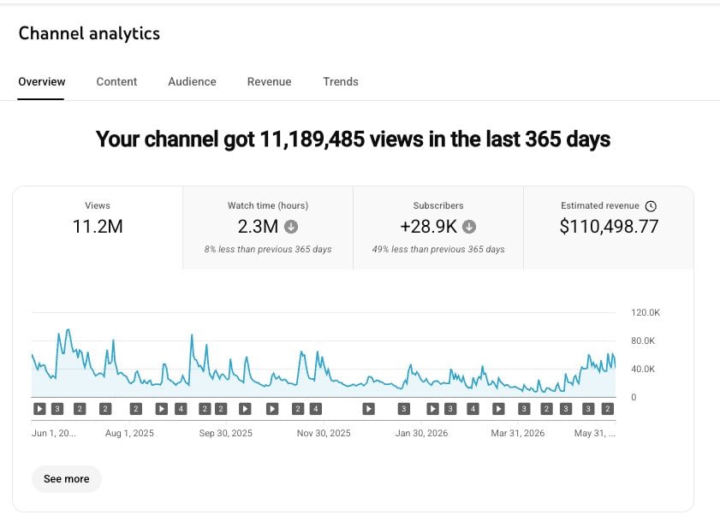The image size is (720, 521).
Task: Open the 4-videos marker above Nov 30, 2025
Action: [315, 409]
